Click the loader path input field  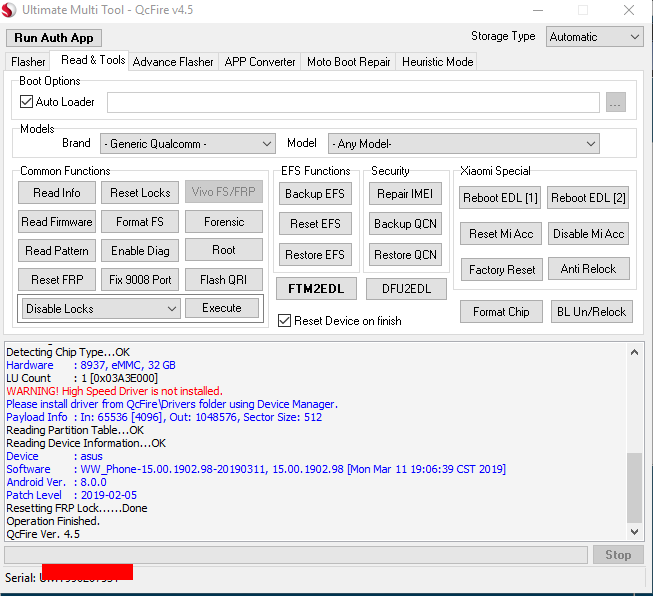click(353, 102)
